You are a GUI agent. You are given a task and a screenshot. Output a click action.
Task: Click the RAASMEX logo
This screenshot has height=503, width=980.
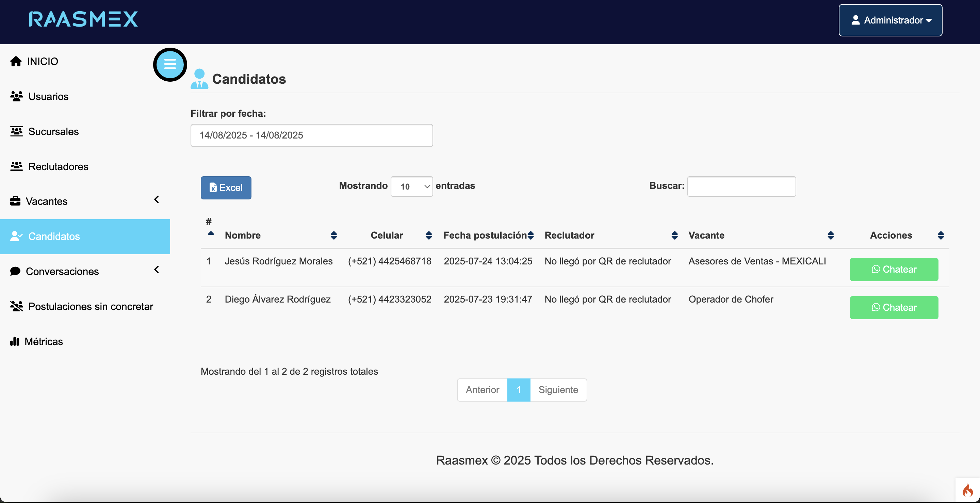83,19
